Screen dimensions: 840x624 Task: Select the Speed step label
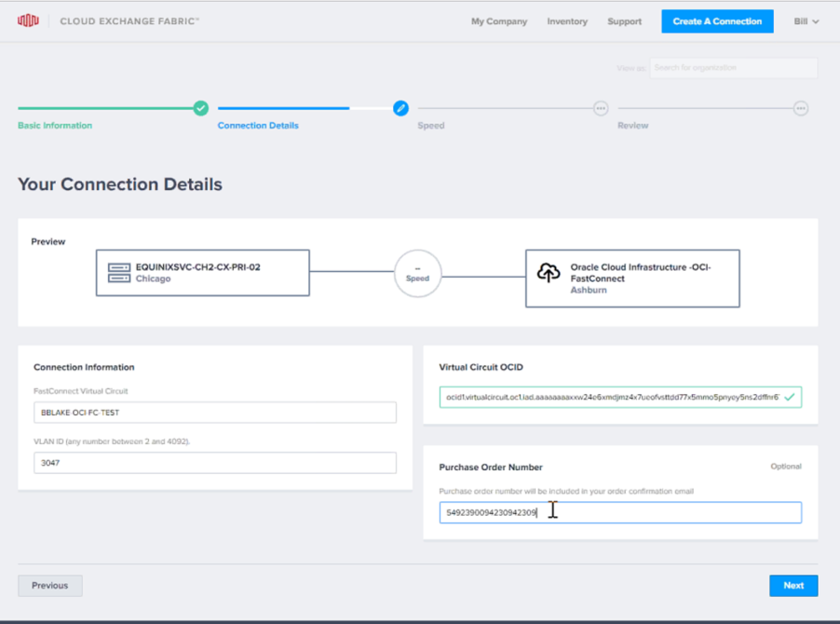point(431,126)
